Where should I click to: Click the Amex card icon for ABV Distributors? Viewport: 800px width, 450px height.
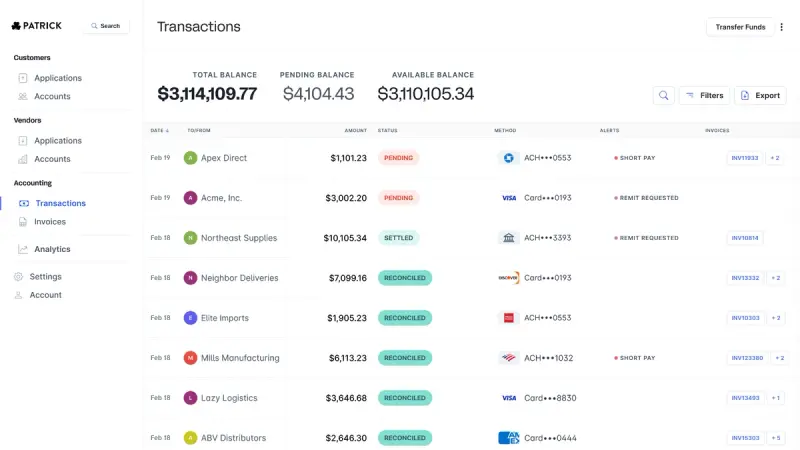pyautogui.click(x=508, y=437)
